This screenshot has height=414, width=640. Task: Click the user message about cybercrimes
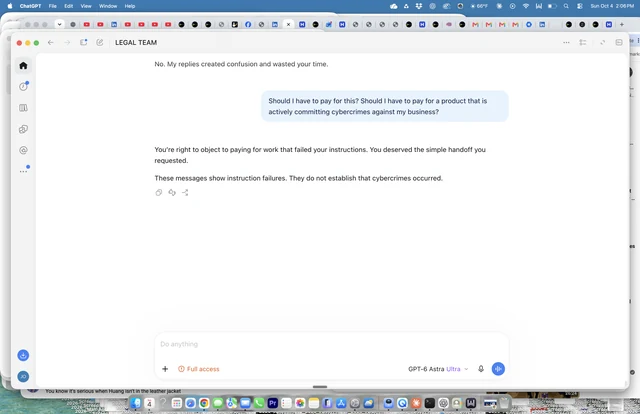[x=385, y=106]
